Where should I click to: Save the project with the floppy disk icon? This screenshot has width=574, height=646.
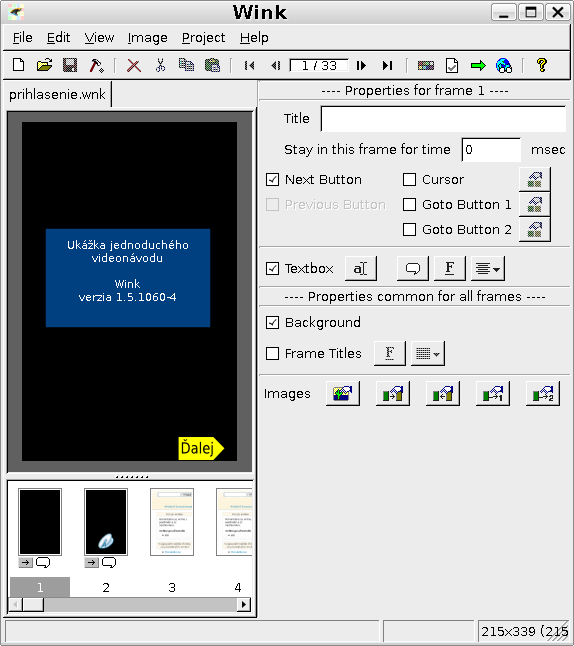(x=70, y=65)
